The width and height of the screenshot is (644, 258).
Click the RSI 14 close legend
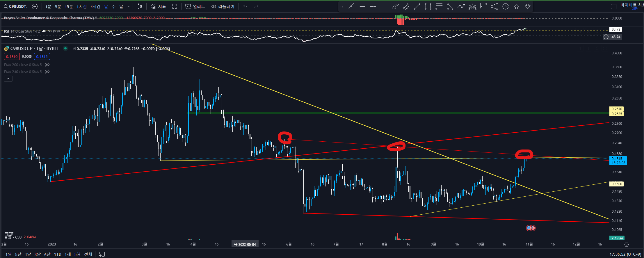(22, 31)
